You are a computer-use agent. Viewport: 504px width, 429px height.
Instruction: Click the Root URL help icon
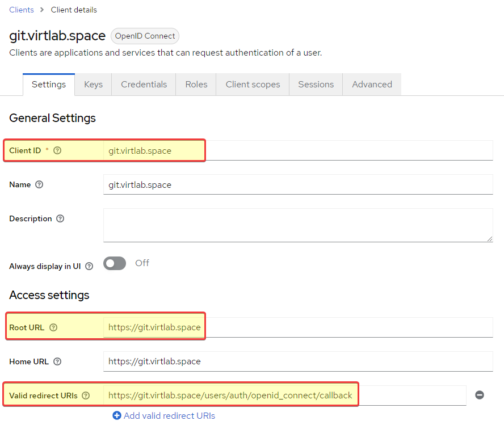pyautogui.click(x=53, y=327)
